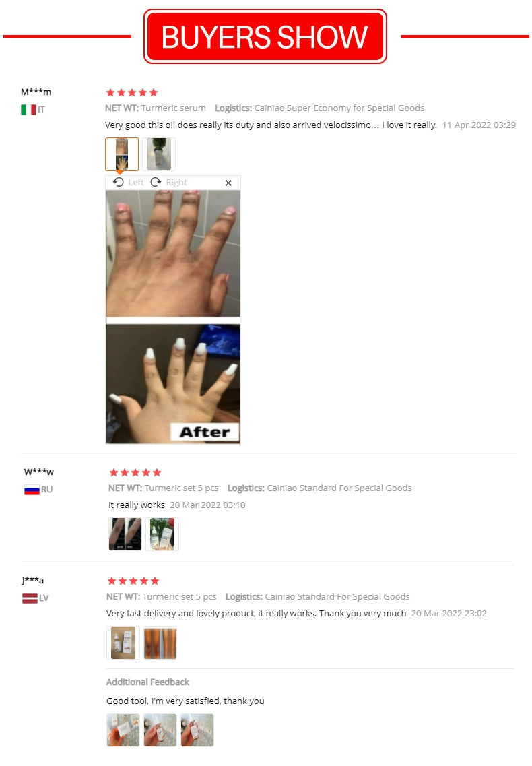Click the Italy flag icon
The width and height of the screenshot is (532, 766).
click(x=28, y=110)
